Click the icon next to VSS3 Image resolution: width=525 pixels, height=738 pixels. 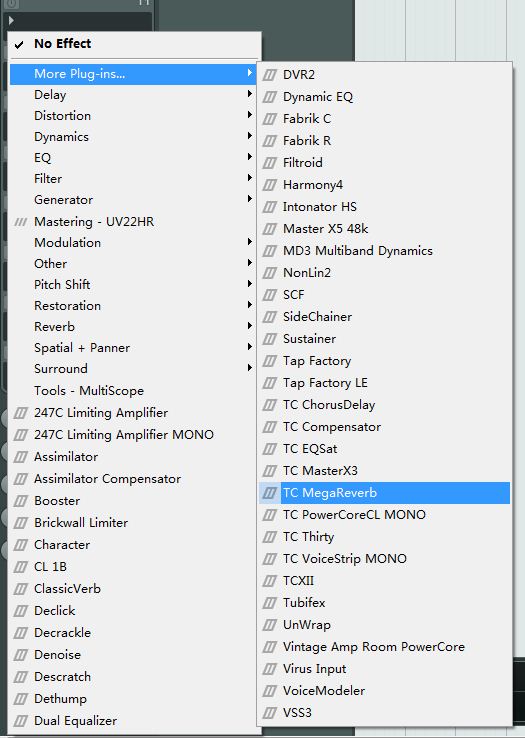click(x=269, y=713)
